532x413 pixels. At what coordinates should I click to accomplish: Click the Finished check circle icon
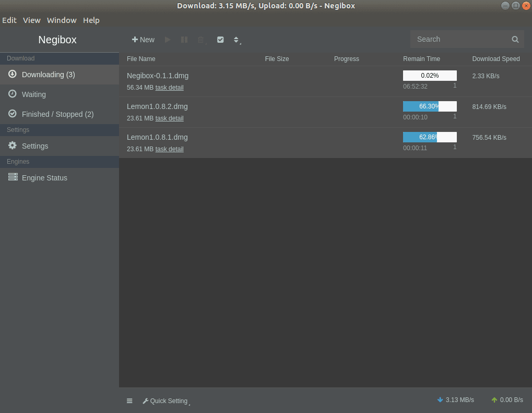pyautogui.click(x=12, y=114)
